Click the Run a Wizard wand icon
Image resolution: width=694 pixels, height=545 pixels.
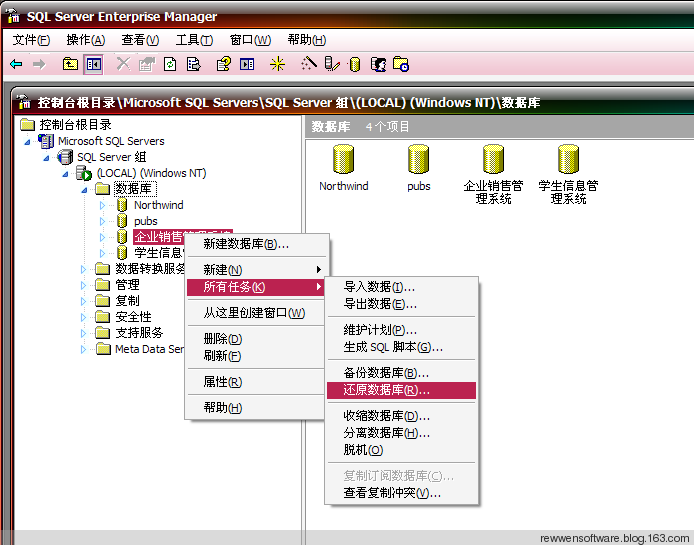308,64
